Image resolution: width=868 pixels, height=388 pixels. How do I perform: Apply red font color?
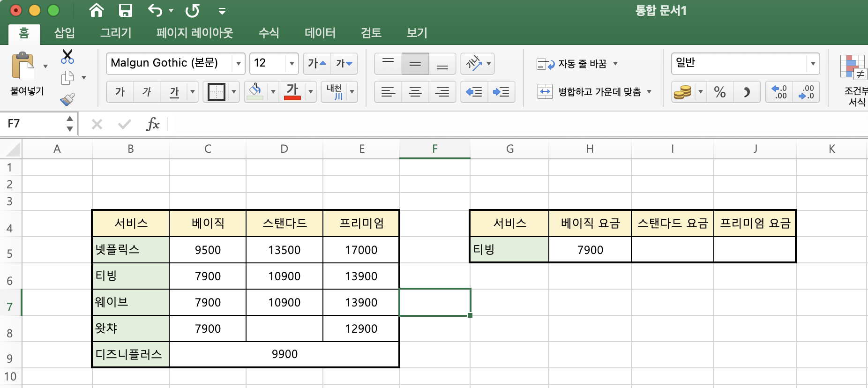coord(292,92)
